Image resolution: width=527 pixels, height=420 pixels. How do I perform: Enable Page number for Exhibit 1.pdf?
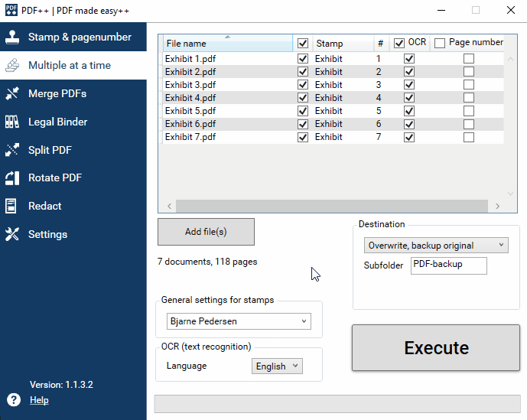tap(469, 59)
